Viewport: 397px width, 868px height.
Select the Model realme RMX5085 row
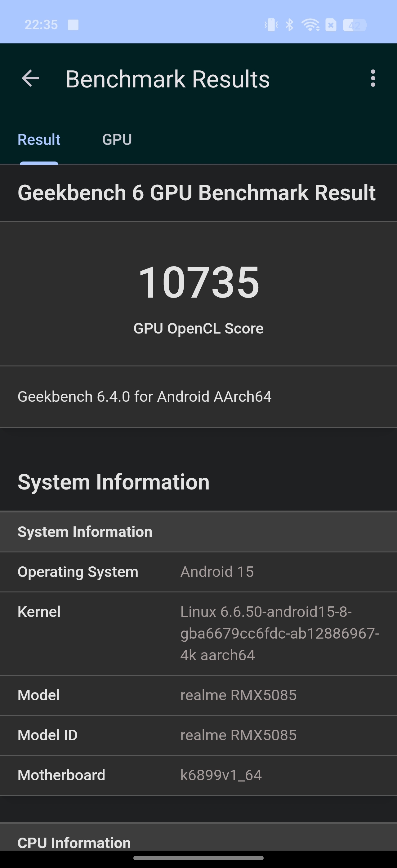click(198, 695)
